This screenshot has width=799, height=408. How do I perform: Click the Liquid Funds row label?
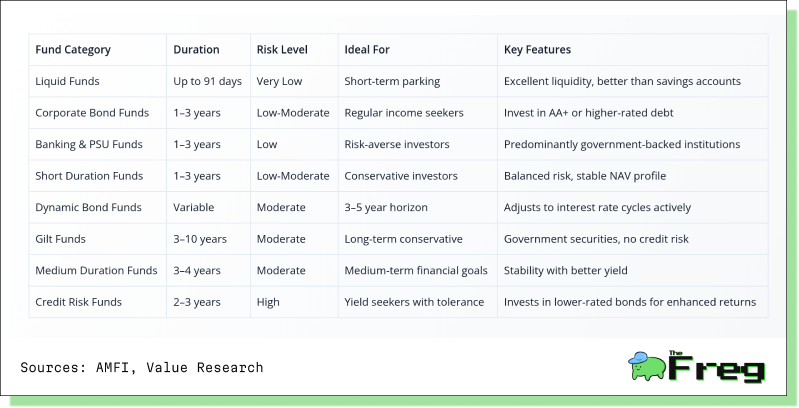(x=67, y=81)
